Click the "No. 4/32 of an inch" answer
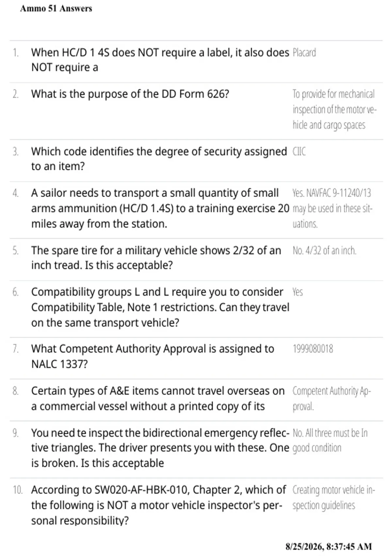This screenshot has width=392, height=556. click(x=324, y=251)
